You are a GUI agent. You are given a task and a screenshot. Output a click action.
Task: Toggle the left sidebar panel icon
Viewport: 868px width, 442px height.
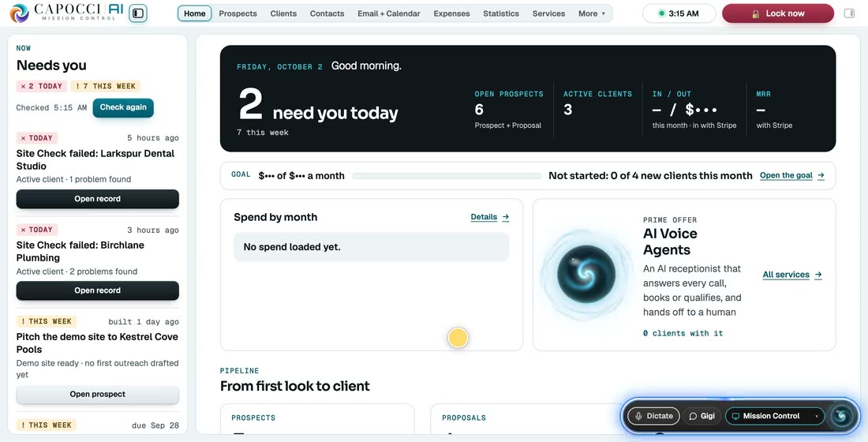coord(138,13)
